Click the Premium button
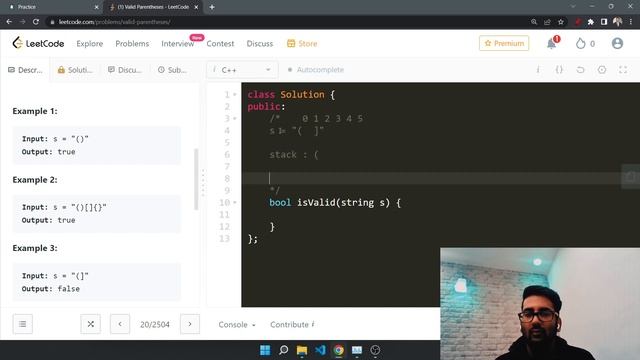 tap(504, 43)
